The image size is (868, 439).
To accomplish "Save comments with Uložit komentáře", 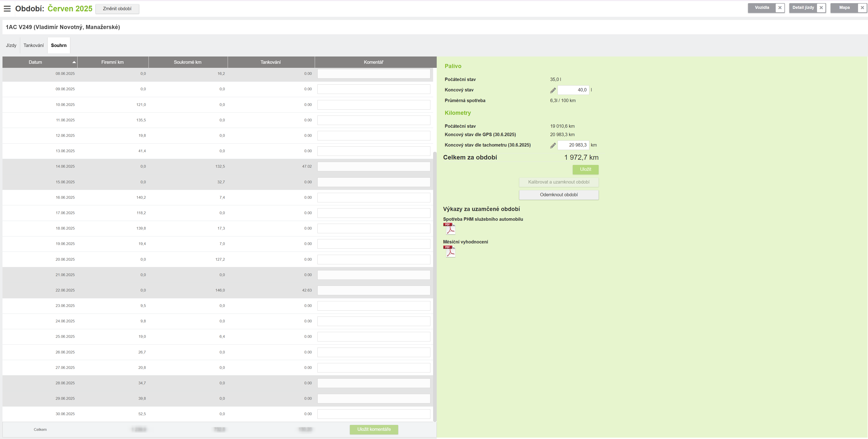I will pos(374,429).
